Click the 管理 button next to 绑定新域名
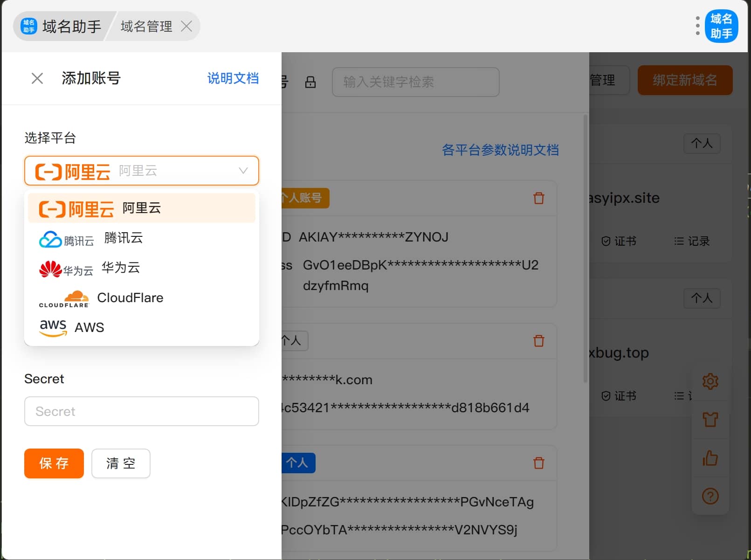 pyautogui.click(x=609, y=80)
